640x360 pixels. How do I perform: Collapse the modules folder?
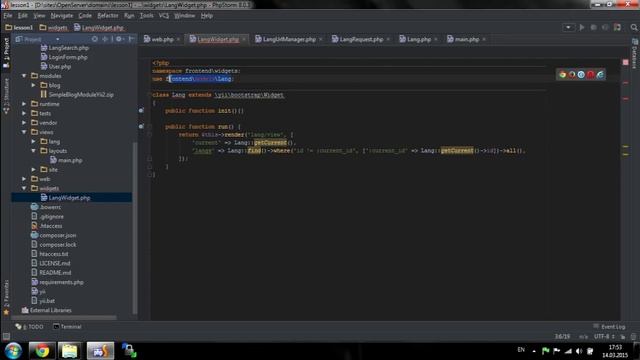24,76
